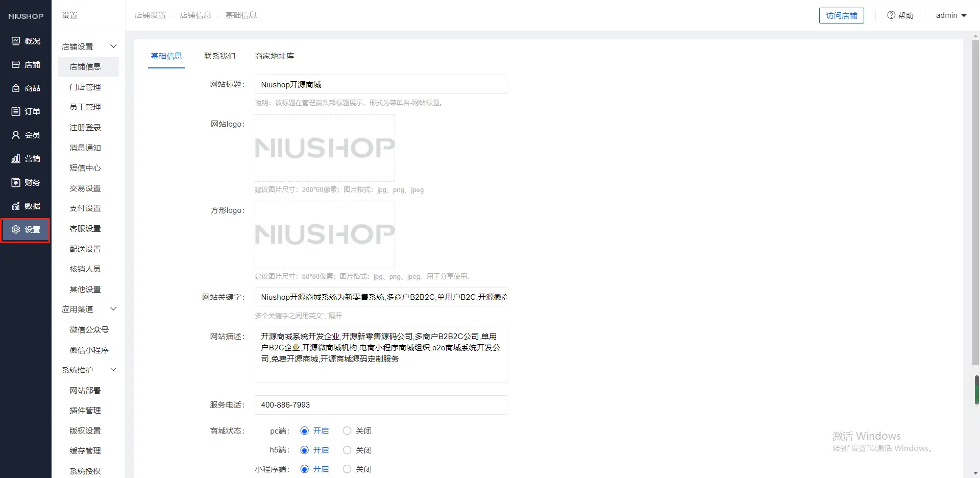Click the goods (商品) bag icon
The image size is (980, 478).
(x=16, y=88)
